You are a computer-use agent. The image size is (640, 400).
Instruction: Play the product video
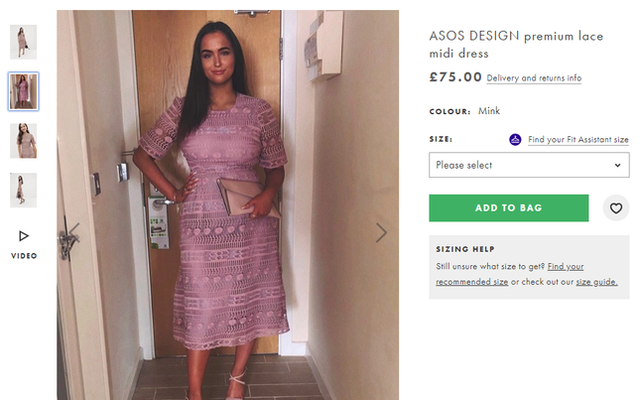[x=24, y=236]
